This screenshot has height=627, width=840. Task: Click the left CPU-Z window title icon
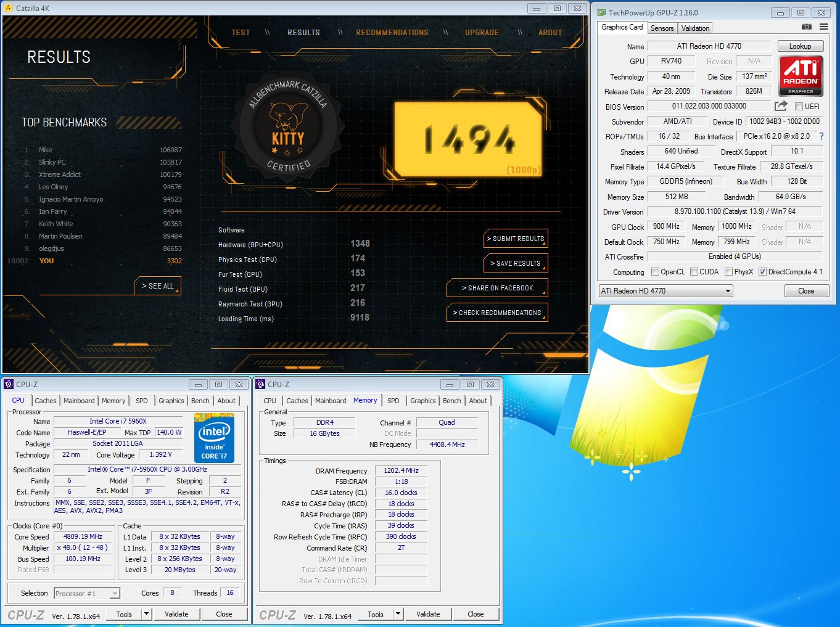pyautogui.click(x=9, y=384)
